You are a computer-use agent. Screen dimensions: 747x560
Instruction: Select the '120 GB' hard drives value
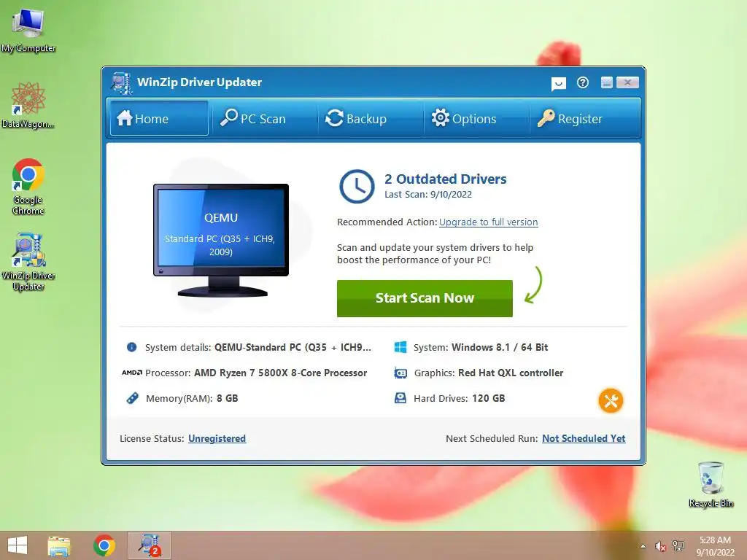point(488,398)
